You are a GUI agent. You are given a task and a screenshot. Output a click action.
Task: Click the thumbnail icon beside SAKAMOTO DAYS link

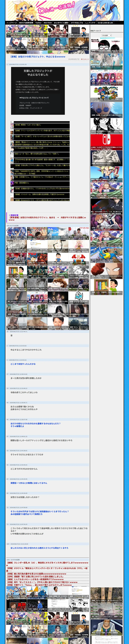[x=12, y=172]
